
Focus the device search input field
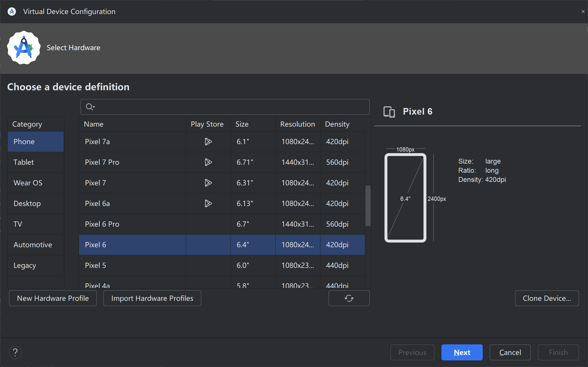(x=229, y=107)
